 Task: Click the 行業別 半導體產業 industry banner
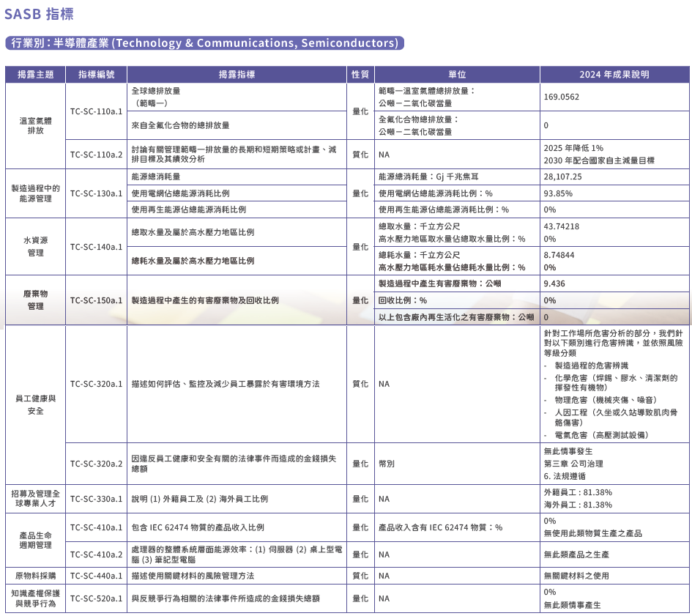pyautogui.click(x=204, y=43)
